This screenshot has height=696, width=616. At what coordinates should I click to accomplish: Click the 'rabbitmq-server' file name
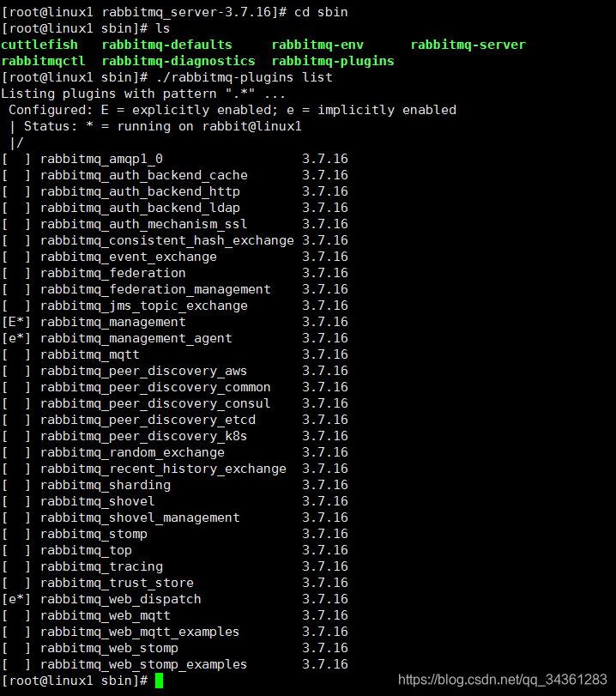(468, 45)
